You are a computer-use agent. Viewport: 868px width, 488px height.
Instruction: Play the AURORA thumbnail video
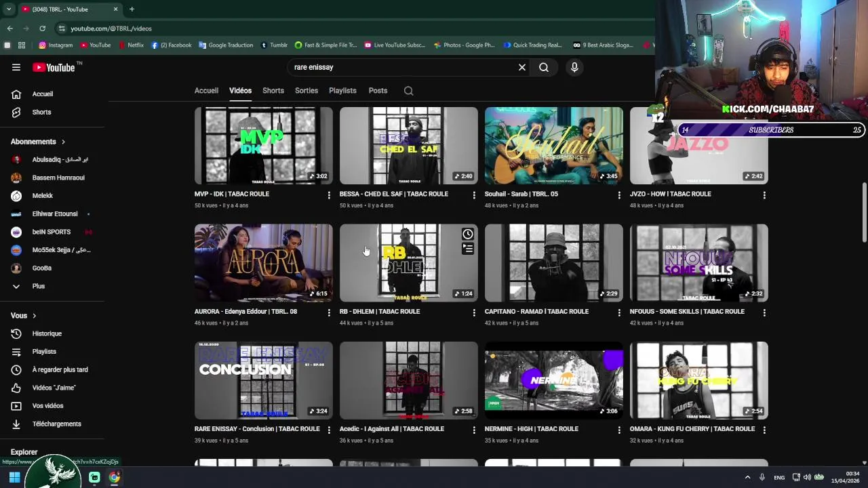pos(264,263)
